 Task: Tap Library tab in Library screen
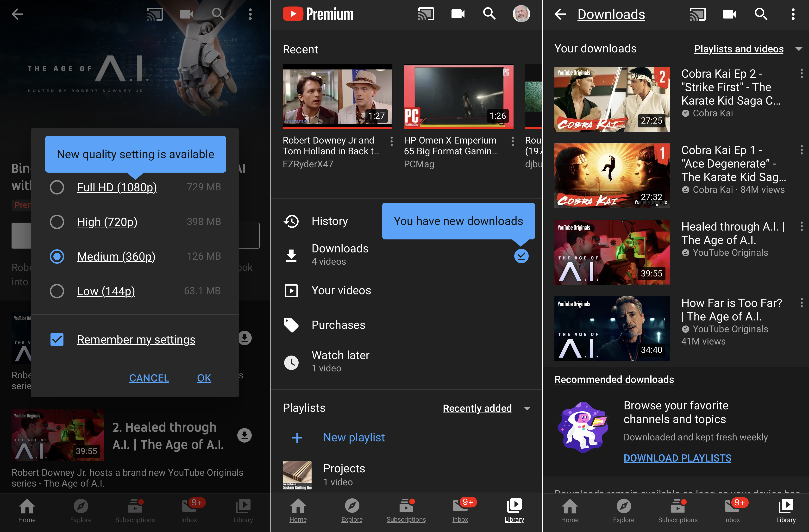(x=514, y=511)
